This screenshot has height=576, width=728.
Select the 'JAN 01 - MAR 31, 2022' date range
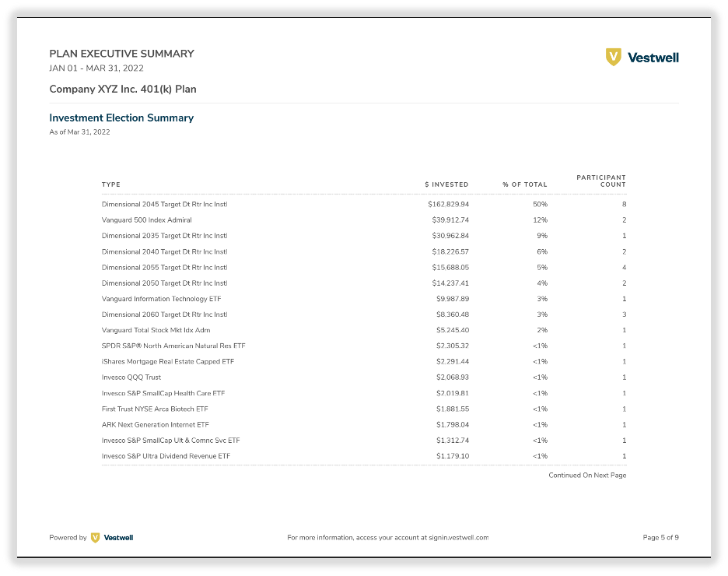coord(96,68)
